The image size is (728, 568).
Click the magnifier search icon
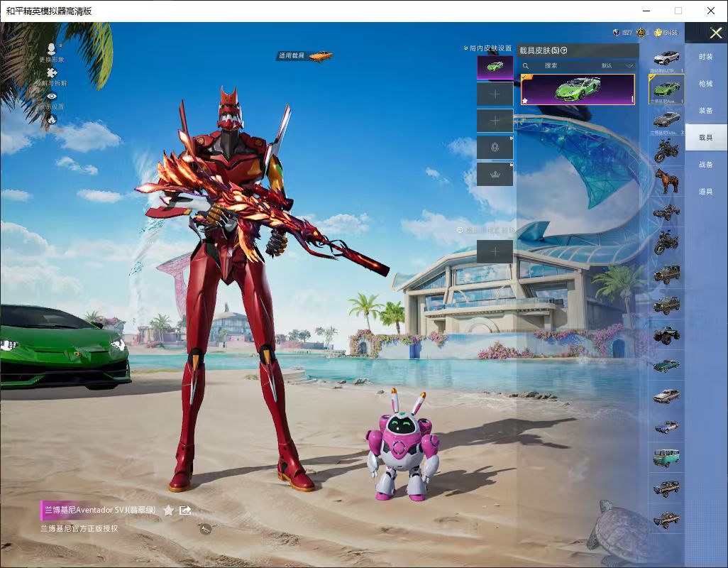(526, 66)
